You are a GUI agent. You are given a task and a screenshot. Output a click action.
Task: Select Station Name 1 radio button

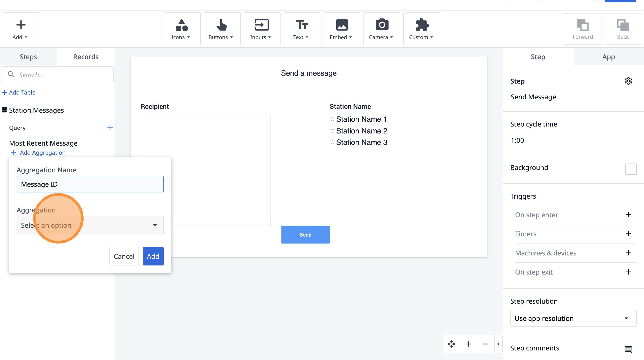(332, 119)
